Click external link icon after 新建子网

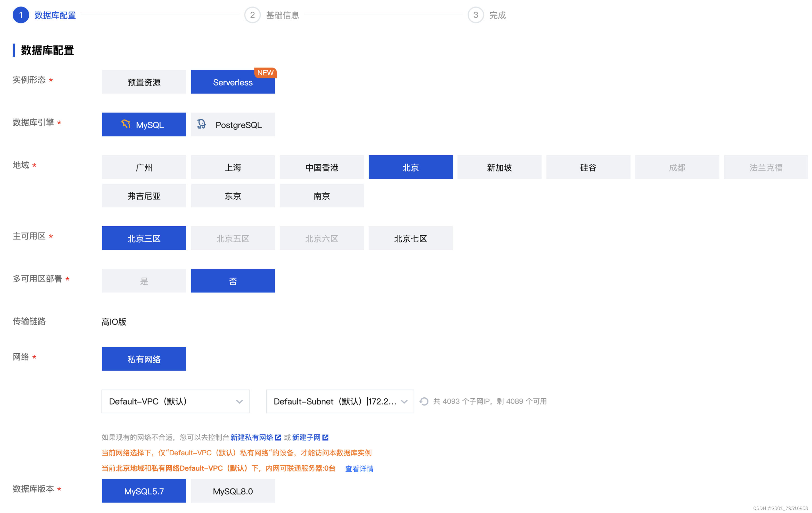325,437
